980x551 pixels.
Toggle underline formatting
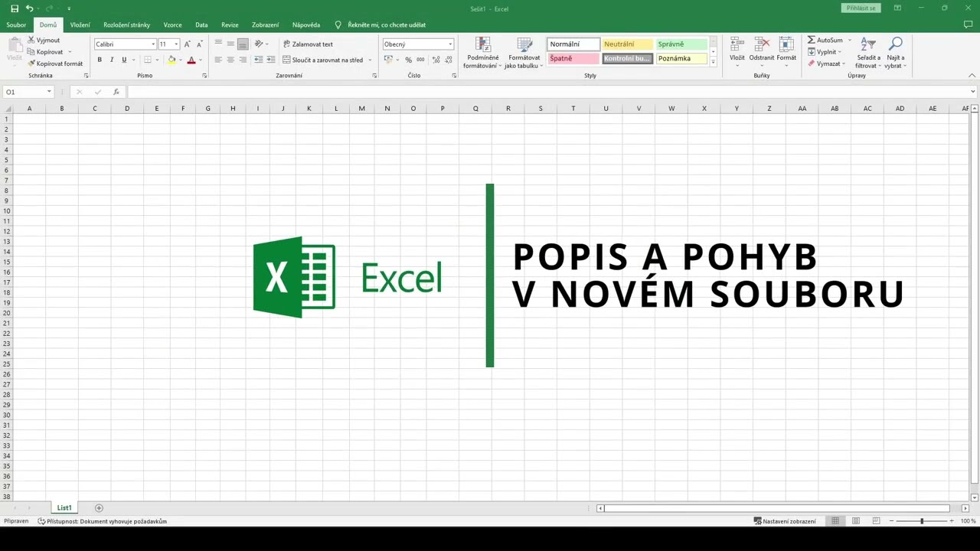coord(124,60)
